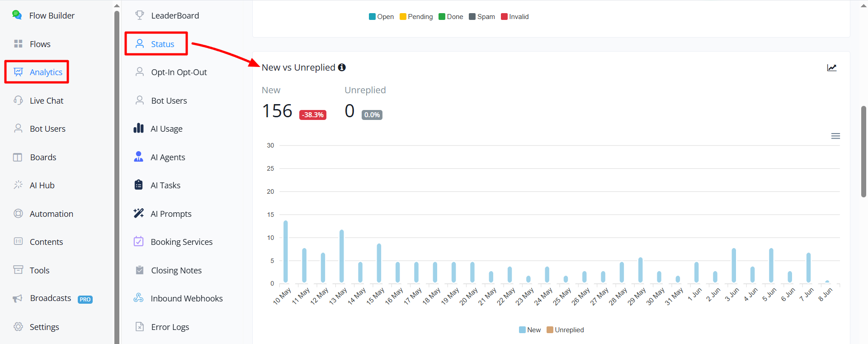This screenshot has height=344, width=868.
Task: Toggle Unreplied series in chart legend
Action: point(565,330)
